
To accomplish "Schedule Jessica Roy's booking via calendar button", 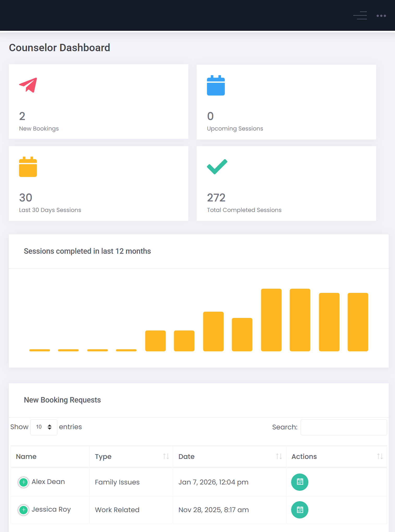I will 300,510.
